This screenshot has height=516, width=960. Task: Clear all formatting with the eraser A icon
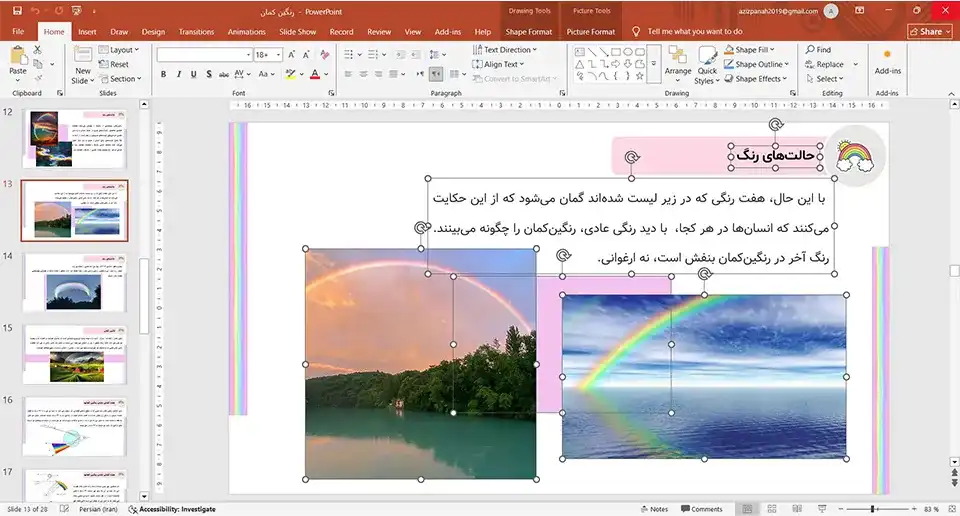tap(324, 54)
